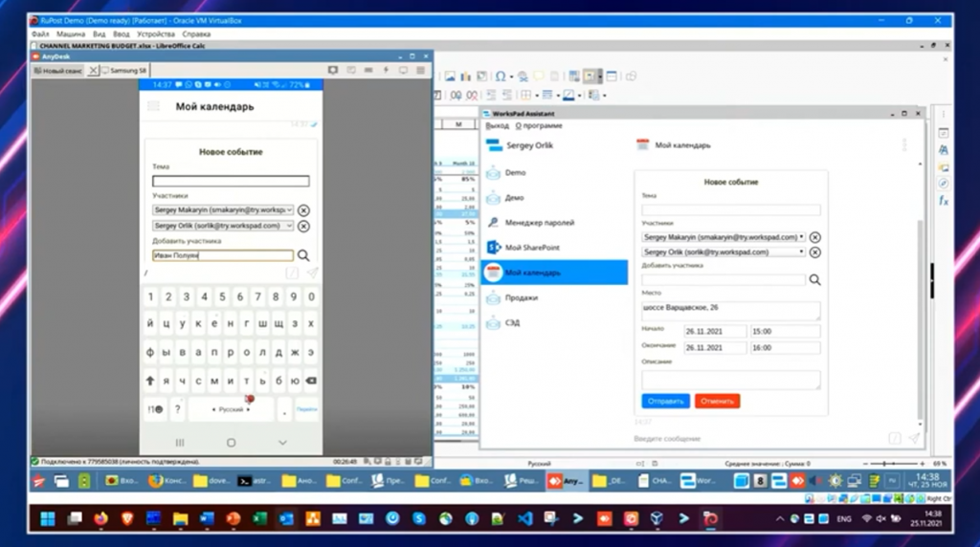Image resolution: width=980 pixels, height=547 pixels.
Task: Switch to Samsung S8 tab in AnyDesk
Action: coord(124,71)
